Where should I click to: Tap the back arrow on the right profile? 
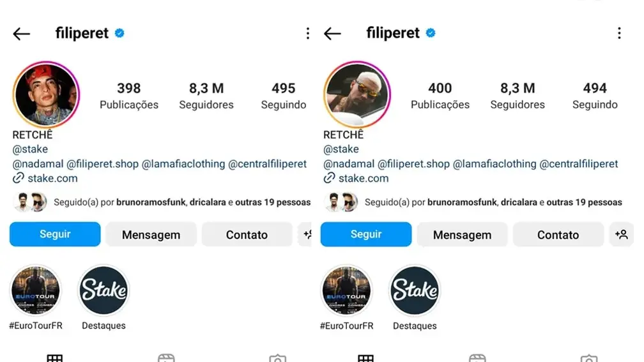click(332, 34)
